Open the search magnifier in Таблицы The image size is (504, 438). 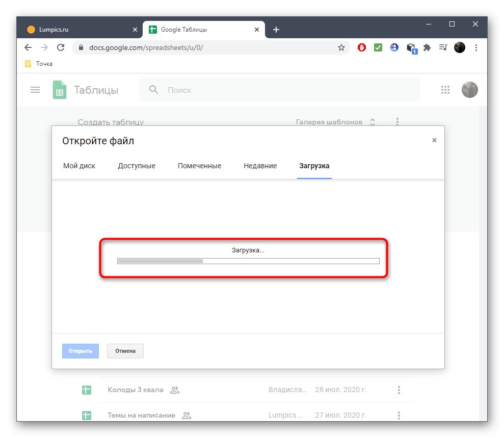[153, 90]
